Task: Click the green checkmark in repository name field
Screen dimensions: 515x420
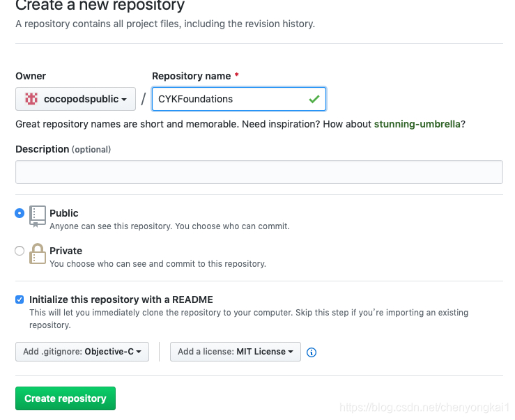Action: pos(314,99)
